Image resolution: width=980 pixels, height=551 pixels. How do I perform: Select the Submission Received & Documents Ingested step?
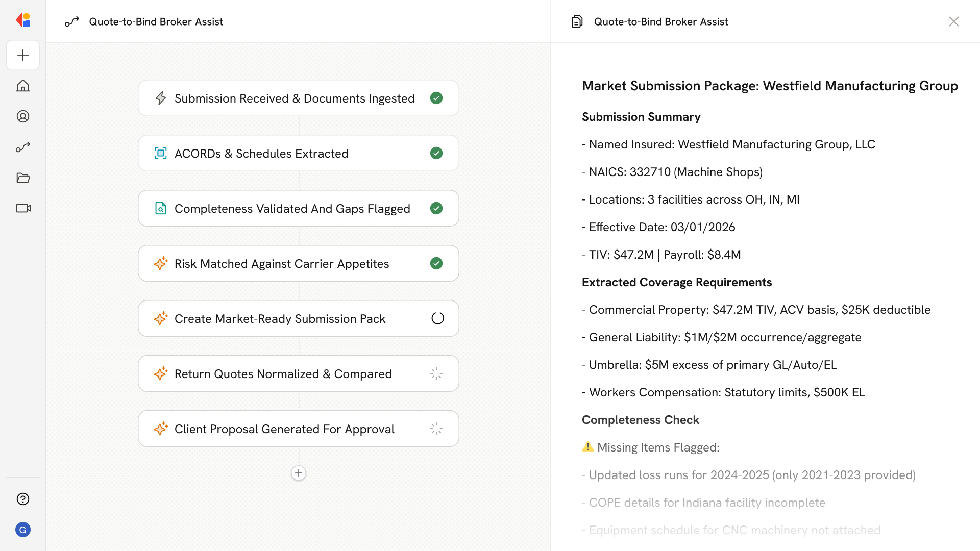point(295,98)
